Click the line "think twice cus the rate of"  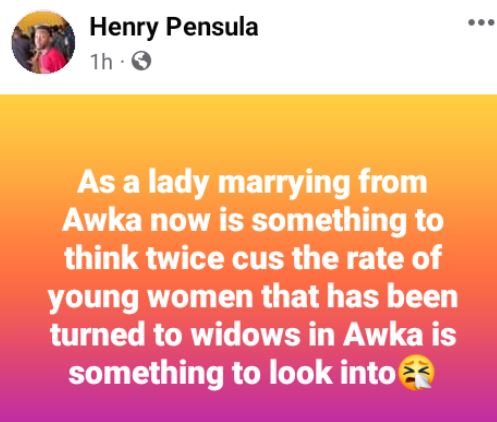click(x=253, y=258)
